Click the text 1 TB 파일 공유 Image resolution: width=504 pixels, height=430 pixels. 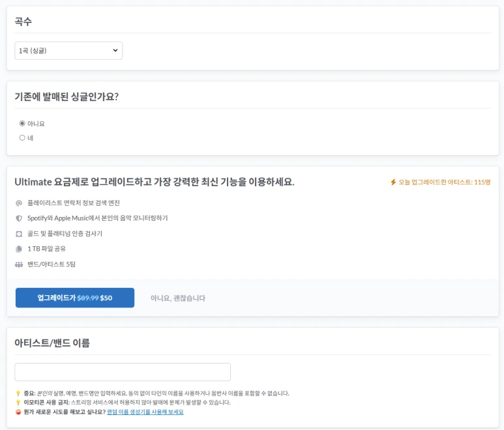pos(46,249)
